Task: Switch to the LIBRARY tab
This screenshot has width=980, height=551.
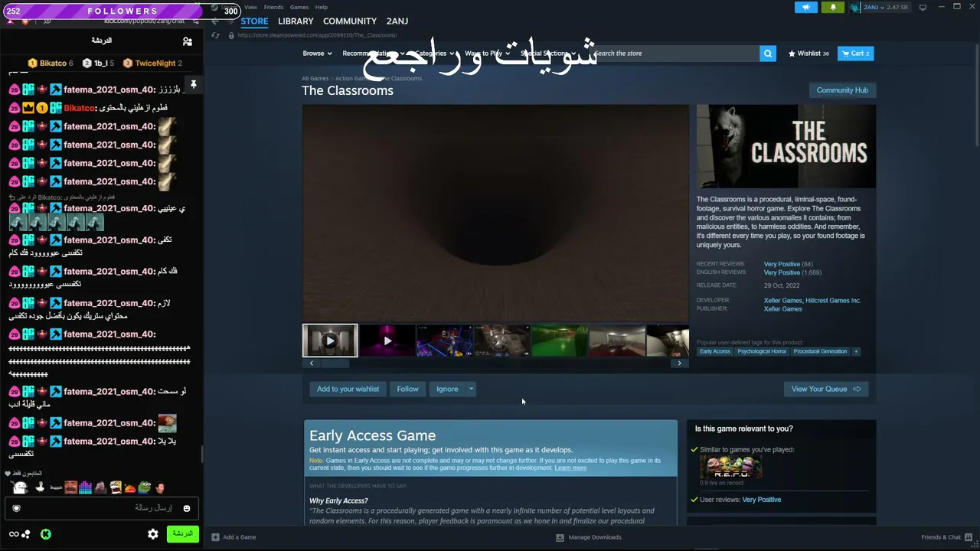Action: 296,21
